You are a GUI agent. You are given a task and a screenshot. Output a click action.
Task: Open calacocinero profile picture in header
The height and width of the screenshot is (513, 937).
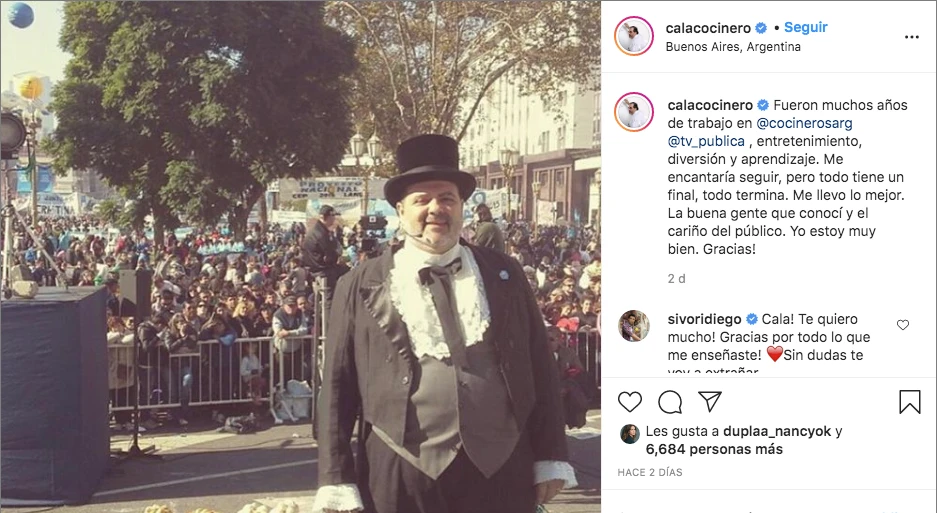tap(633, 36)
